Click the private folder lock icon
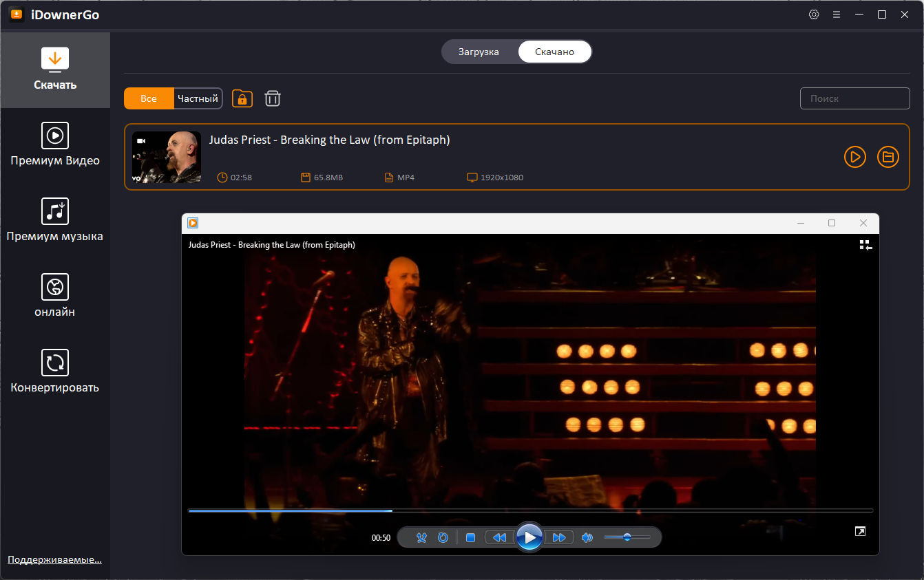 point(242,98)
